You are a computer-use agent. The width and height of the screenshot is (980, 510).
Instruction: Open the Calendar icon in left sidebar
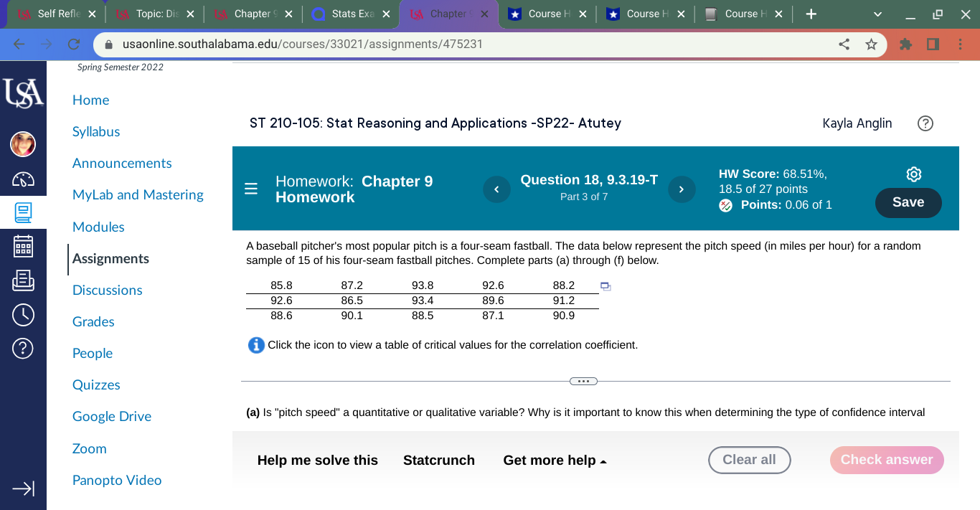coord(23,245)
